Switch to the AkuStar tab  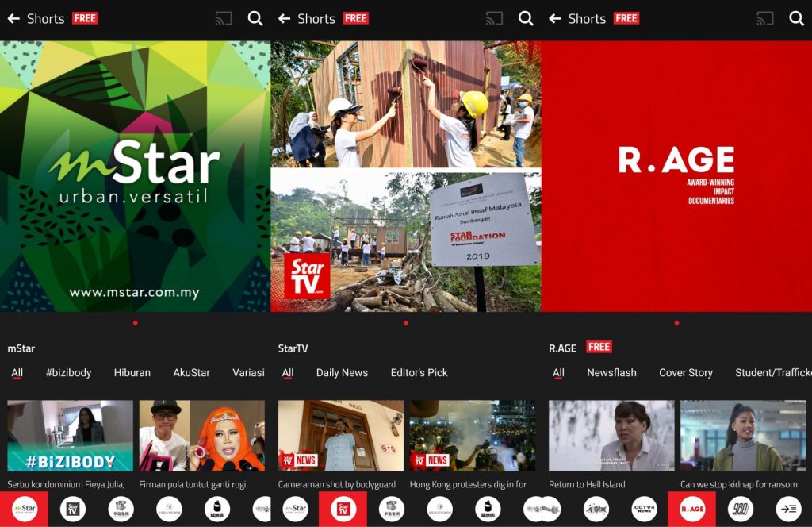tap(192, 372)
